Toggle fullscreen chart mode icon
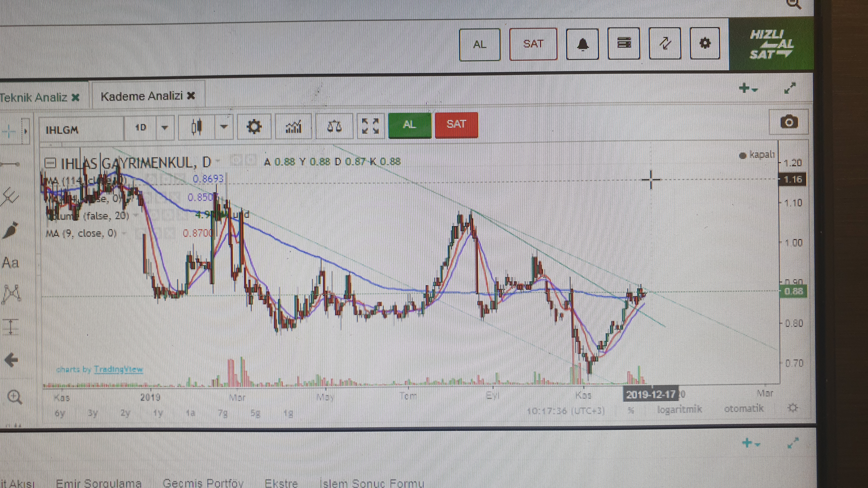 click(370, 126)
